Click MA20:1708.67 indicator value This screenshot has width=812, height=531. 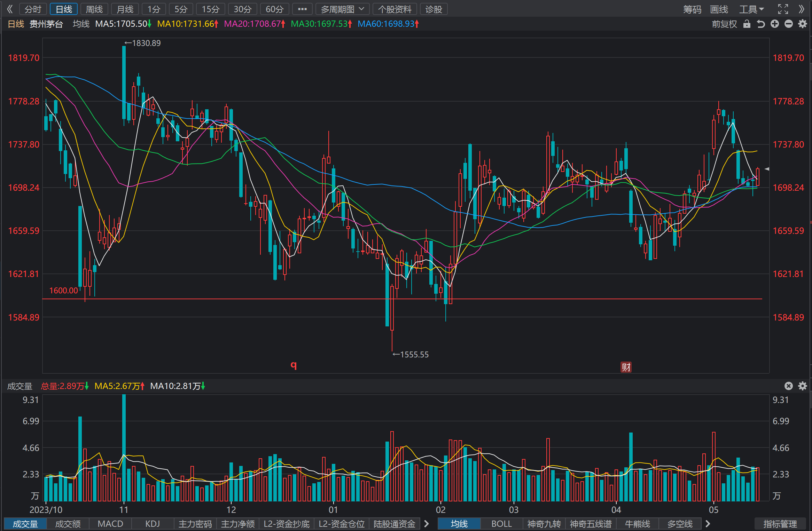pos(255,24)
